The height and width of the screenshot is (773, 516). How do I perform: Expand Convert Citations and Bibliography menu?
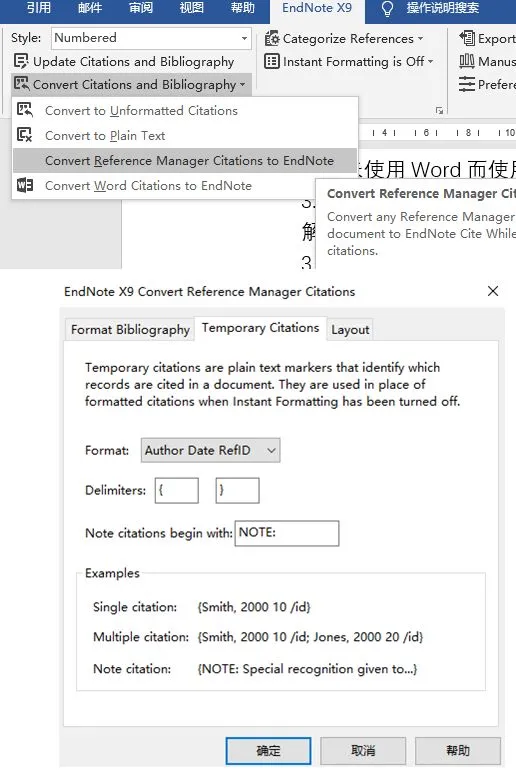click(132, 84)
